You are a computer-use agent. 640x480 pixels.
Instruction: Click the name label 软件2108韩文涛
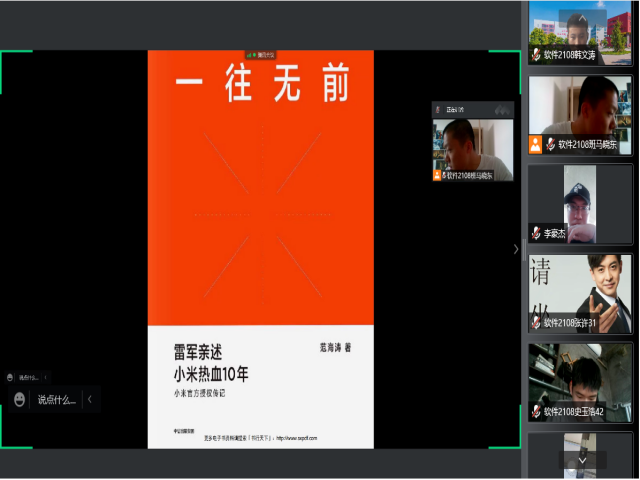[569, 55]
